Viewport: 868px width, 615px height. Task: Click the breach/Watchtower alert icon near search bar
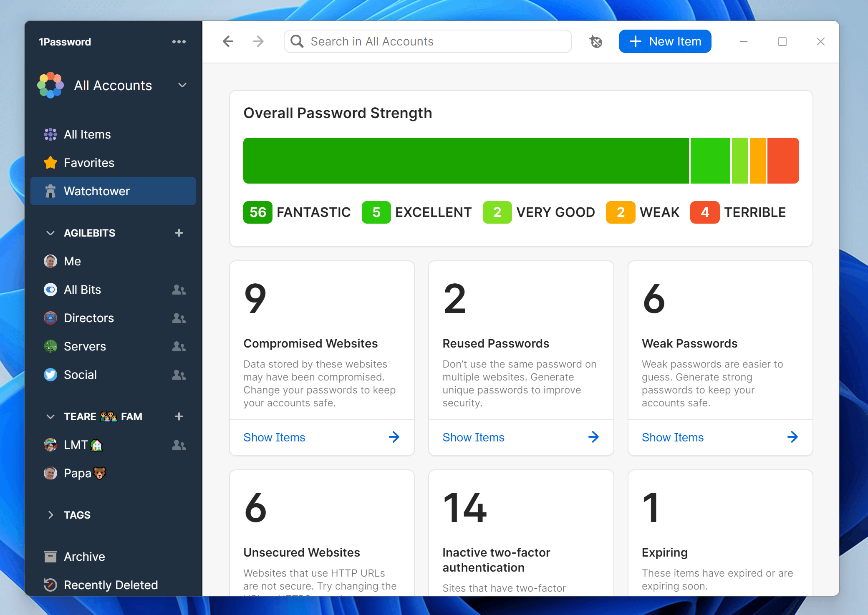596,41
